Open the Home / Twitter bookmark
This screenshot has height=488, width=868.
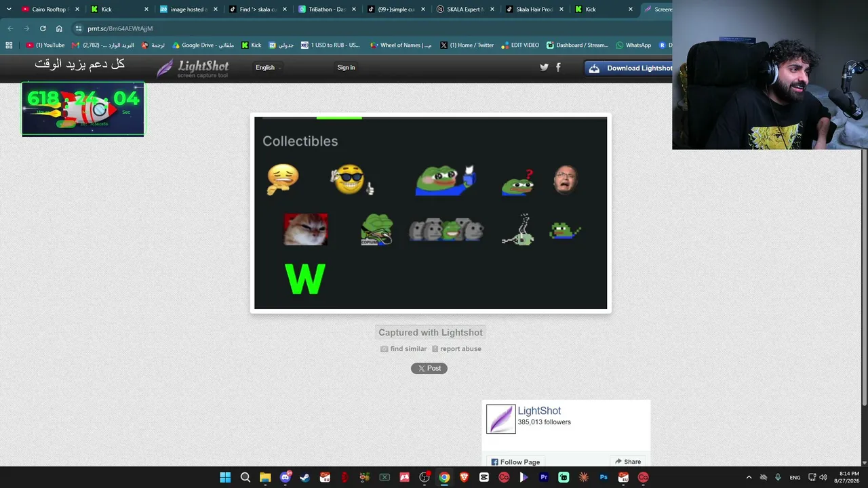[x=467, y=45]
